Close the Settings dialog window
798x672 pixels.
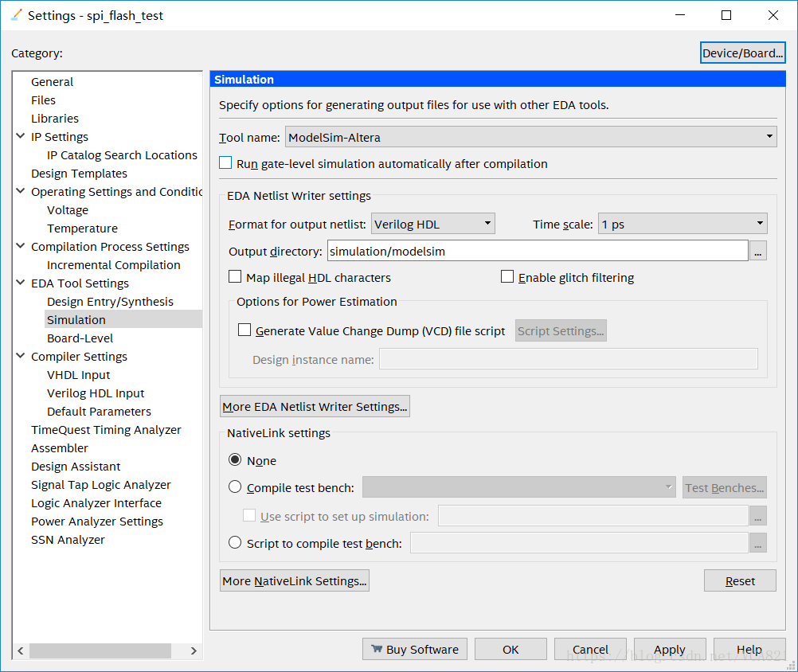(x=773, y=15)
